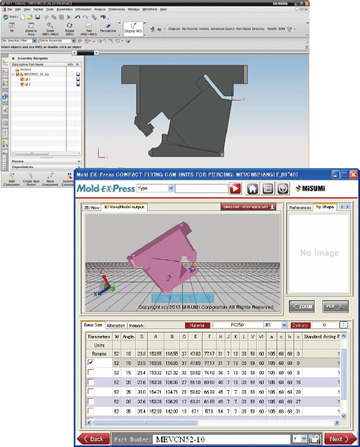360x447 pixels.
Task: Open the Mold EX-Press home icon
Action: pos(252,189)
